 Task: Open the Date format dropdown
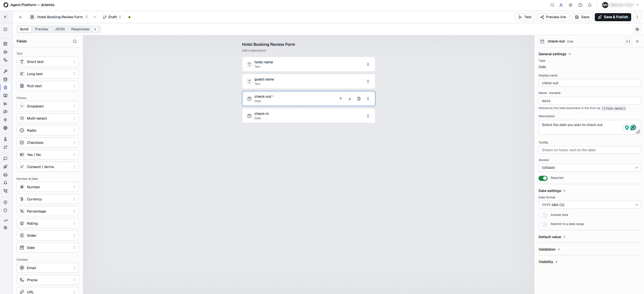point(590,205)
